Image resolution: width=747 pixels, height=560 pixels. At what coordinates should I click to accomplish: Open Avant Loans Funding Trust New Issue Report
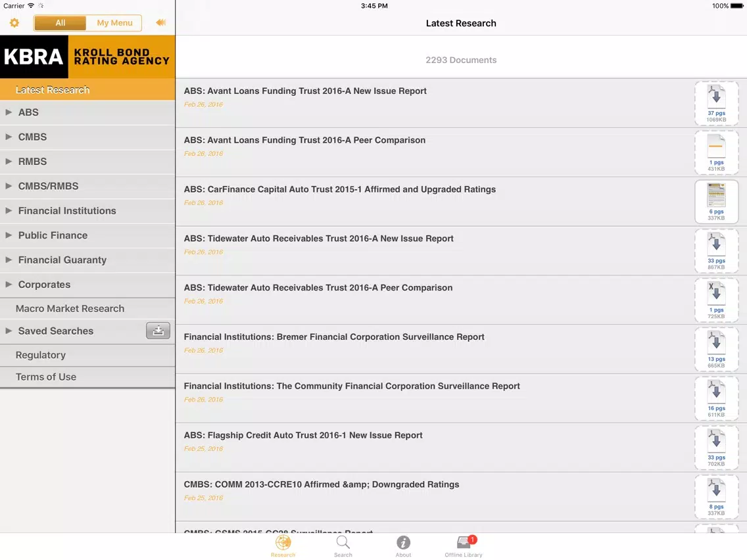(305, 91)
